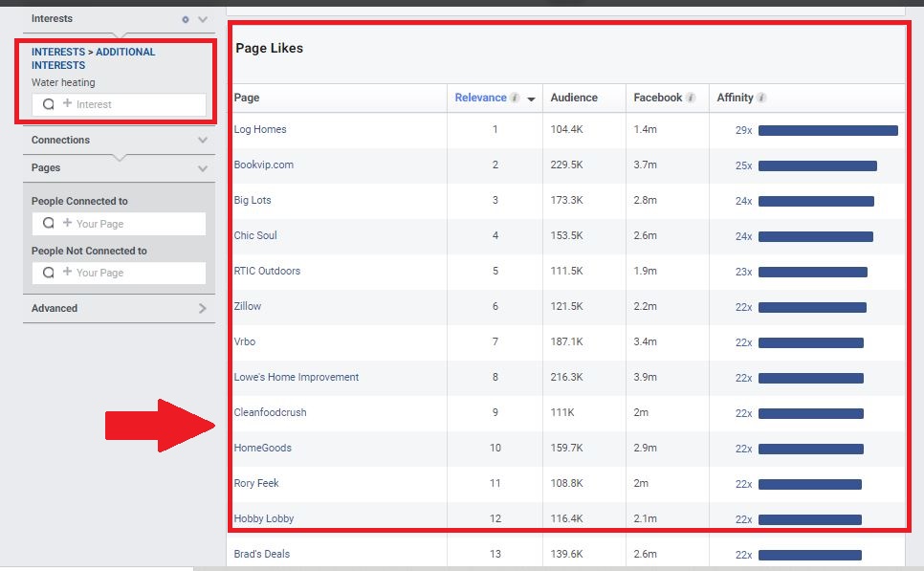The width and height of the screenshot is (924, 571).
Task: Select the 187.1K audience value for Vrbo
Action: (566, 341)
